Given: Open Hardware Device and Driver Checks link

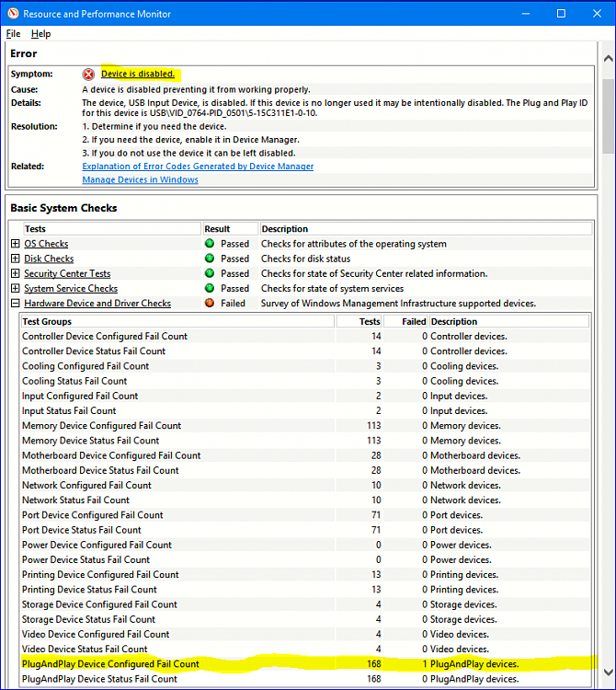Looking at the screenshot, I should [x=97, y=304].
